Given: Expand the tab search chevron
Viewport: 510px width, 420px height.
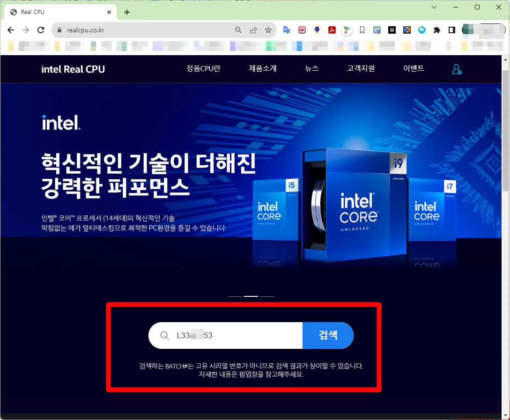Looking at the screenshot, I should point(434,7).
